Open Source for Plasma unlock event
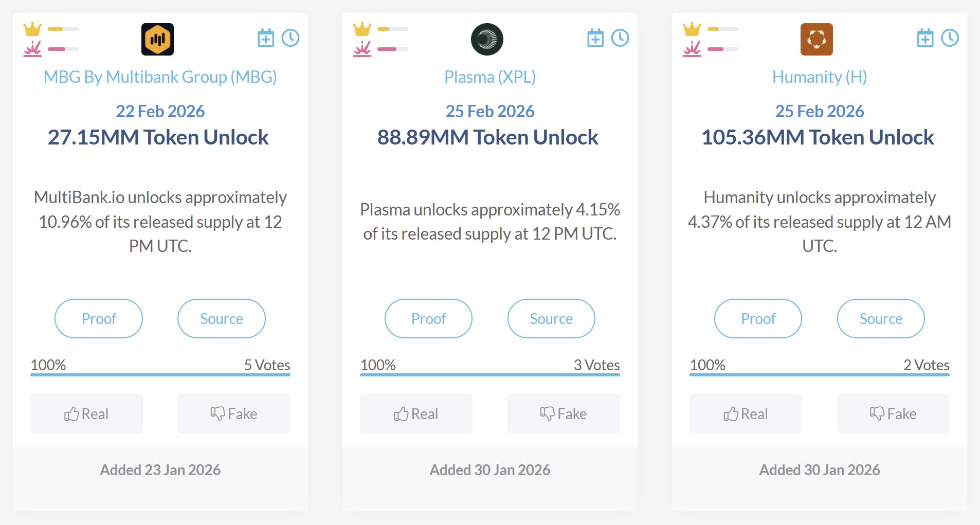Image resolution: width=980 pixels, height=525 pixels. pos(551,319)
